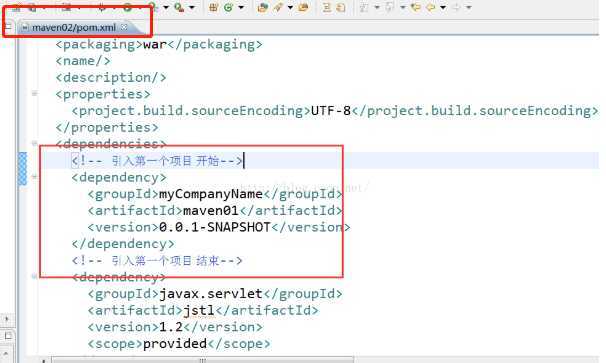Click the horizontal scrollbar thumb at bottom
Screen dimensions: 606x363
point(203,360)
